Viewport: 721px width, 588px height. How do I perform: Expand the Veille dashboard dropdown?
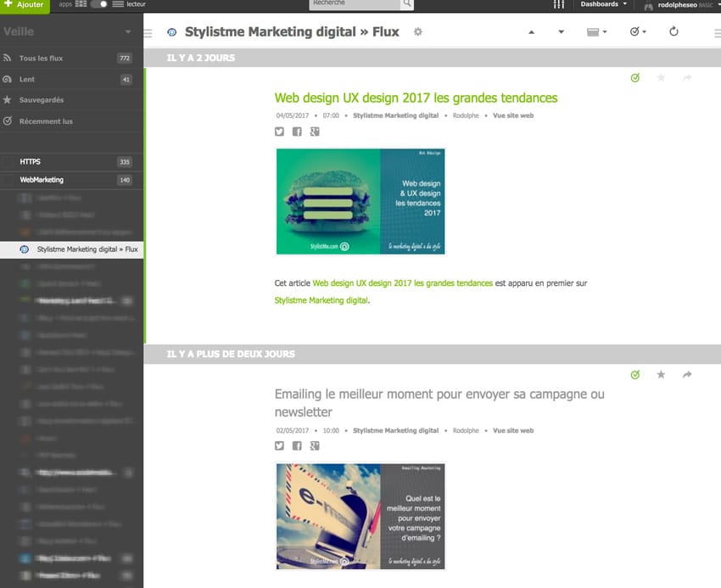[128, 31]
